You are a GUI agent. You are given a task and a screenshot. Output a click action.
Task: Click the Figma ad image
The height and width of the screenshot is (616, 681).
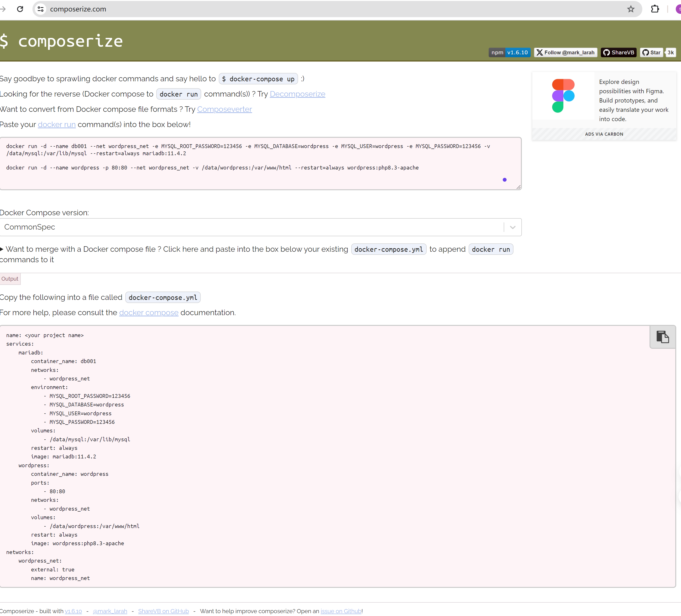coord(563,96)
